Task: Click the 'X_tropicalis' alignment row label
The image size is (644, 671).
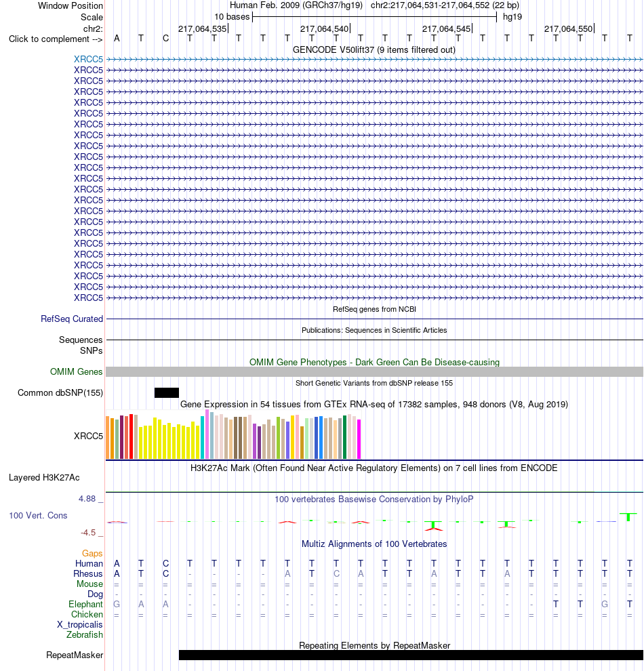Action: (80, 625)
